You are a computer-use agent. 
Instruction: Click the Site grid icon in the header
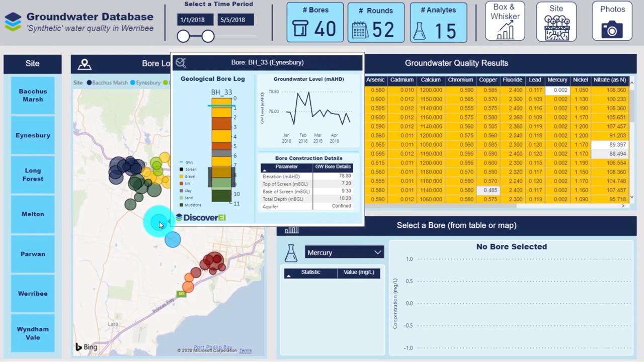[x=556, y=29]
